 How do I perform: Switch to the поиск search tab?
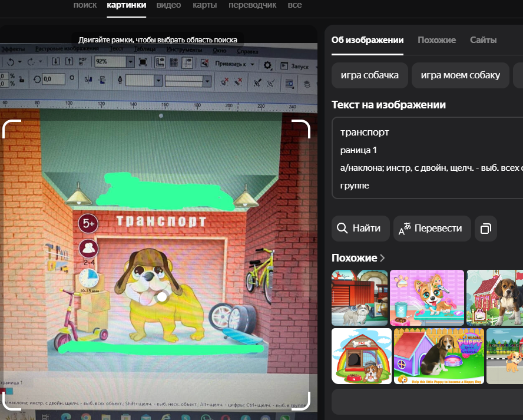click(x=85, y=5)
